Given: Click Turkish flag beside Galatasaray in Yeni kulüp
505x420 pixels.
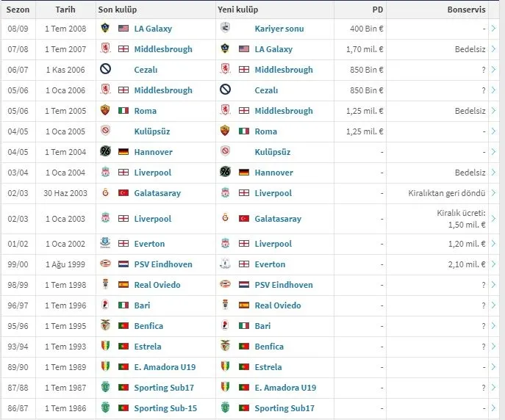Looking at the screenshot, I should click(x=243, y=219).
